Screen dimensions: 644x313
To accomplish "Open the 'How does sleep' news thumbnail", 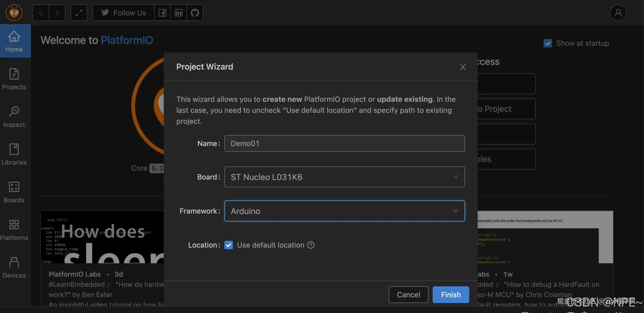I will [102, 237].
